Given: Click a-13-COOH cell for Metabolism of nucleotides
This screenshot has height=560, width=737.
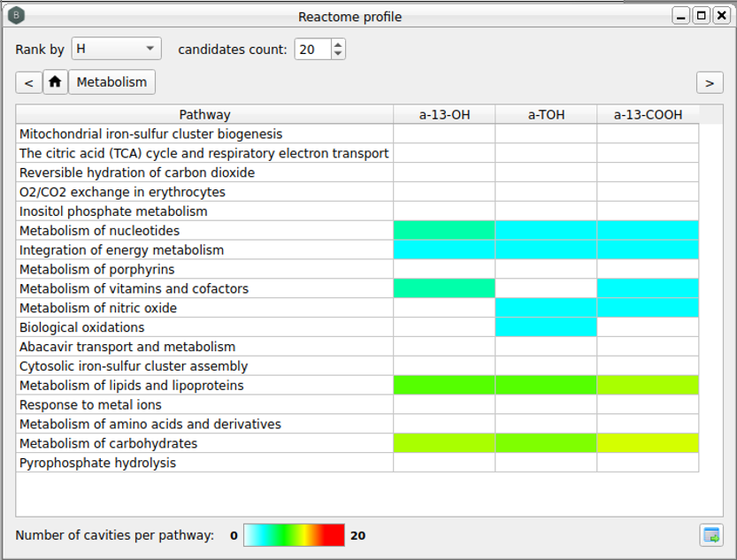Looking at the screenshot, I should pos(648,231).
